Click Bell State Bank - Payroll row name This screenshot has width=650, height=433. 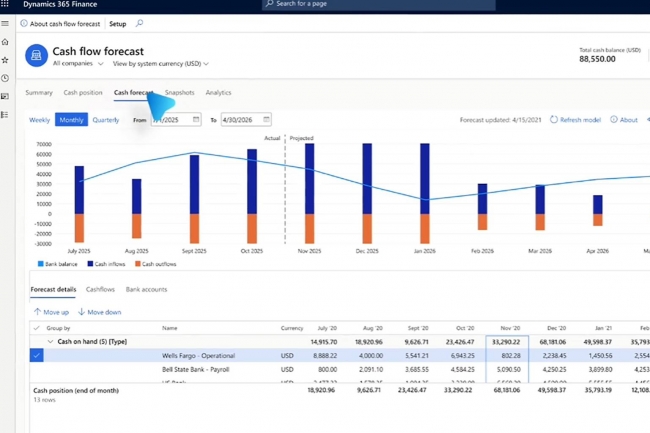[x=195, y=369]
